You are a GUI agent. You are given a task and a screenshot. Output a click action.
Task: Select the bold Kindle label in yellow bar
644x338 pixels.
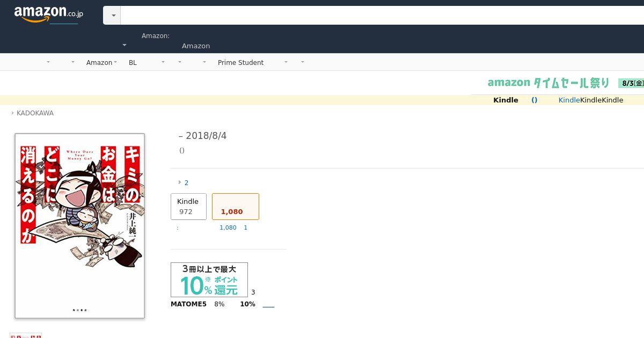coord(506,100)
